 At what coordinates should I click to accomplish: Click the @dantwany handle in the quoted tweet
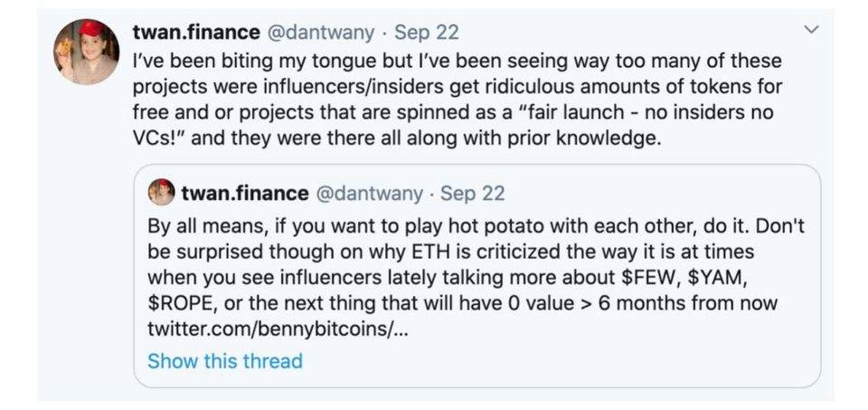coord(367,194)
